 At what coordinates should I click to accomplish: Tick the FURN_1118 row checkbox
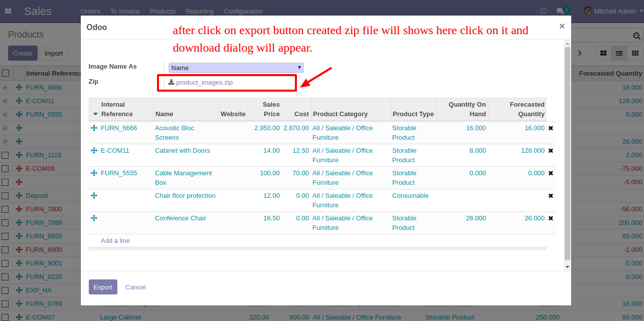[5, 155]
